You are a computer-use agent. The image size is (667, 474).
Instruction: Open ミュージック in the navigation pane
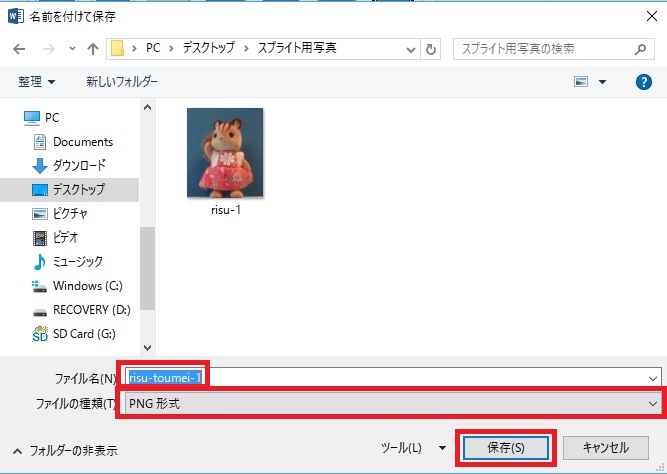pos(77,262)
